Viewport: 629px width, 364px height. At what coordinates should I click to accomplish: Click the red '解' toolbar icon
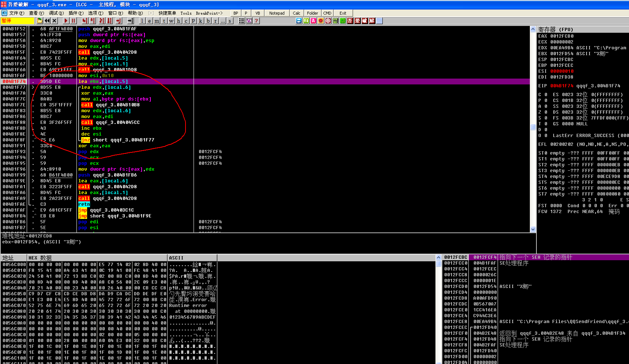pos(372,21)
